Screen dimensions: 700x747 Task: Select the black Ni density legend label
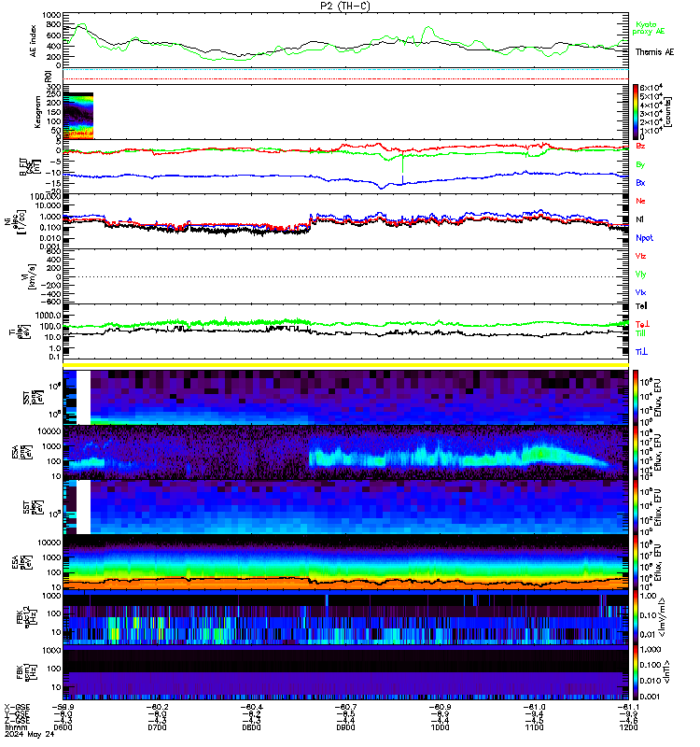(x=639, y=219)
